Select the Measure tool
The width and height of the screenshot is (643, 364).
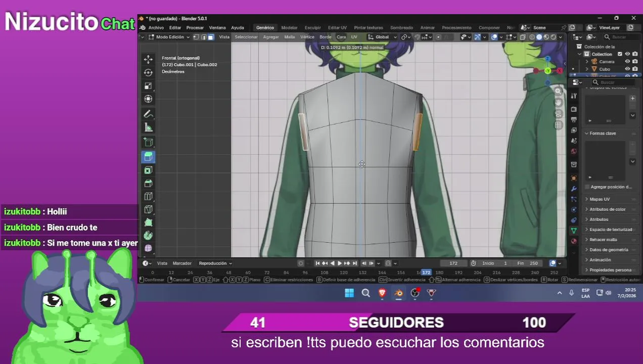point(148,127)
